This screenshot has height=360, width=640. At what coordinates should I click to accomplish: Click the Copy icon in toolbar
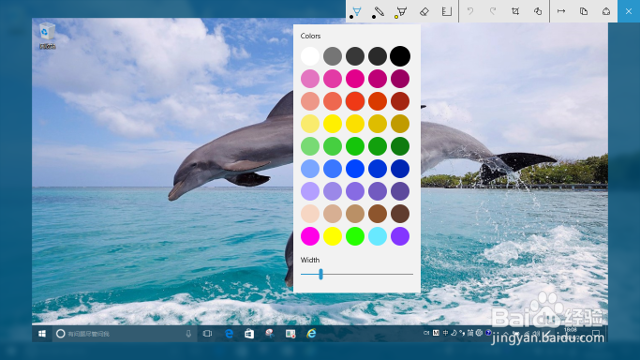click(584, 11)
